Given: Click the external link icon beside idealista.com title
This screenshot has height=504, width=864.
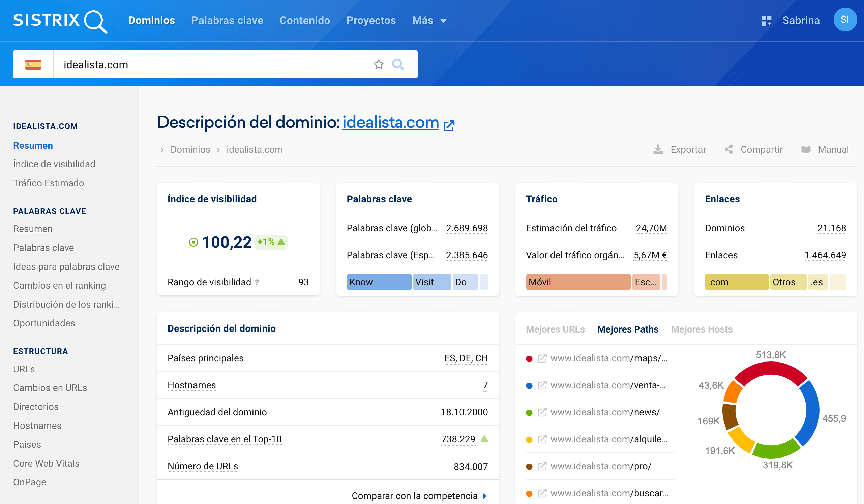Looking at the screenshot, I should pyautogui.click(x=449, y=125).
